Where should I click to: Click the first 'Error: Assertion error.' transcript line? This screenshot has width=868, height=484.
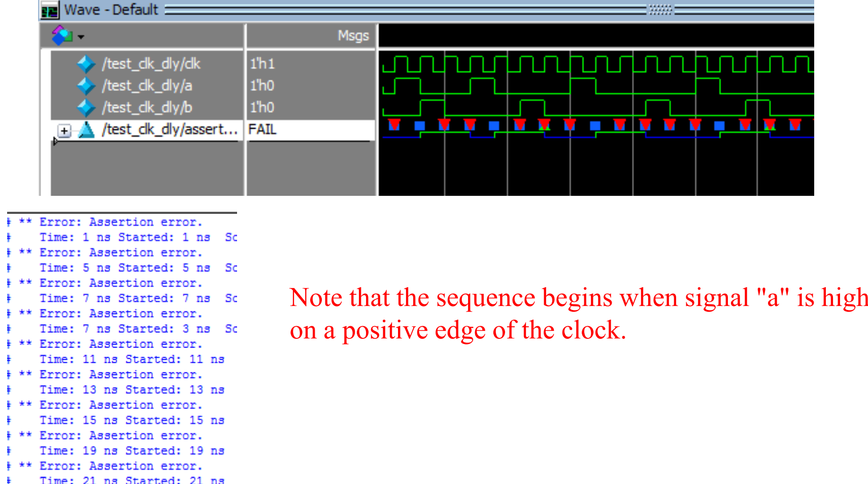(x=121, y=222)
